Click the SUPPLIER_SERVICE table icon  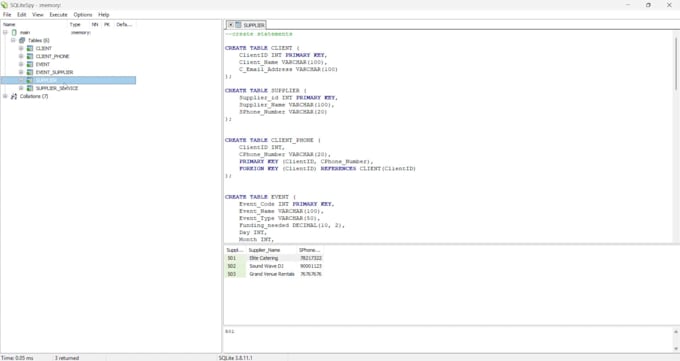30,88
